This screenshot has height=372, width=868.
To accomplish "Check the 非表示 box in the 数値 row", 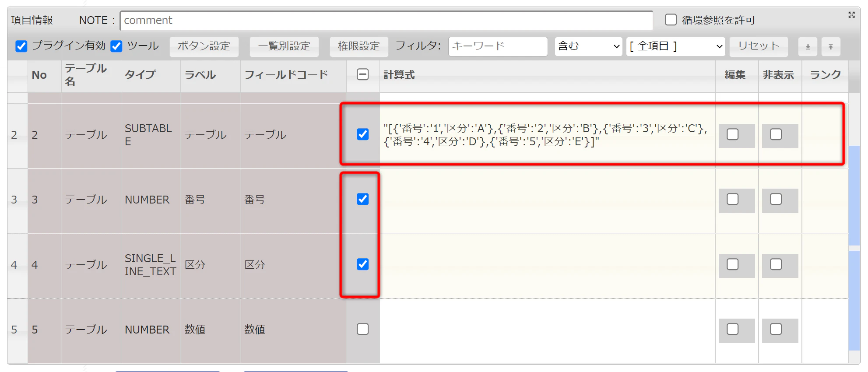I will pyautogui.click(x=776, y=329).
